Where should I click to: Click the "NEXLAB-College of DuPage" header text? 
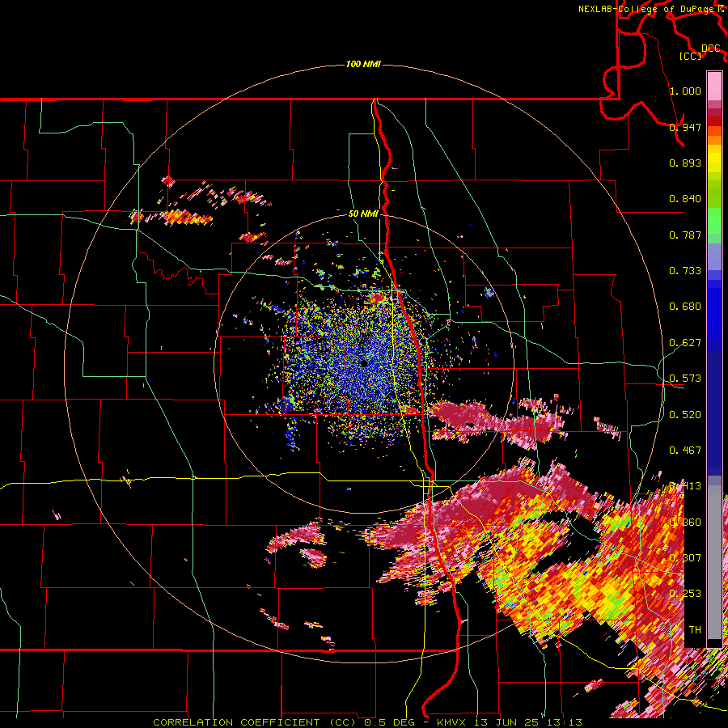648,9
